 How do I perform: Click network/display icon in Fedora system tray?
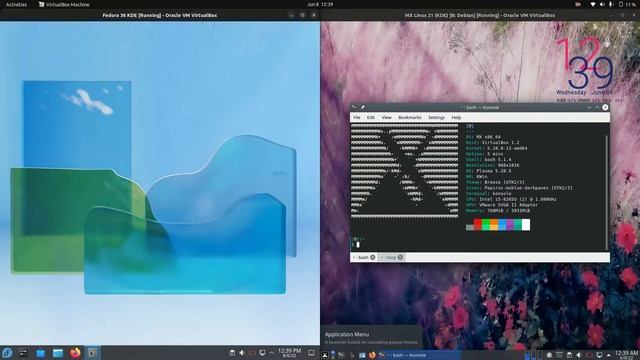[262, 353]
